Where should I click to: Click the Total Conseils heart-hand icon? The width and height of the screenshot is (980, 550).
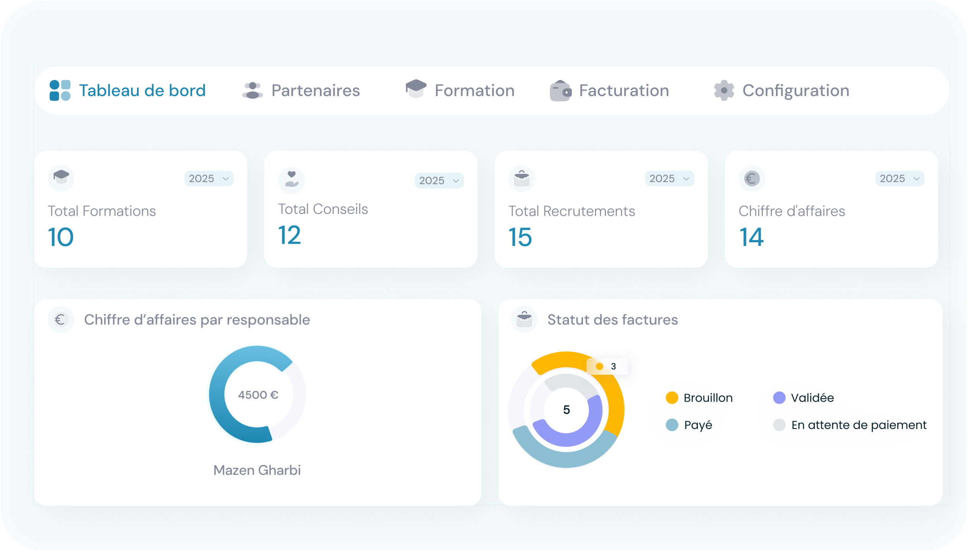(x=292, y=180)
